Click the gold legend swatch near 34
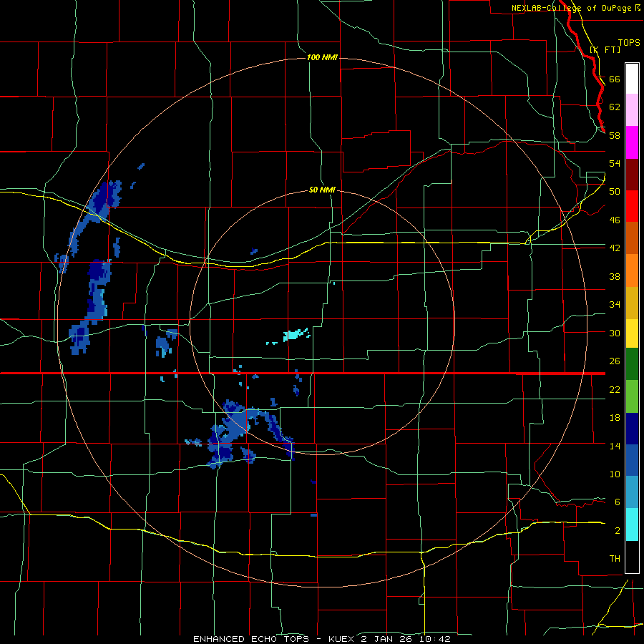 tap(632, 303)
